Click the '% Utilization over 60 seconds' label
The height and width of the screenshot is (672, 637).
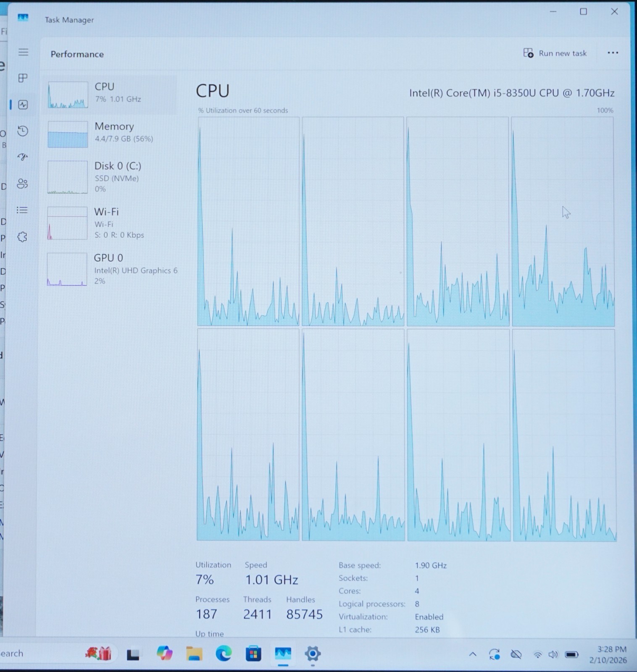point(243,110)
